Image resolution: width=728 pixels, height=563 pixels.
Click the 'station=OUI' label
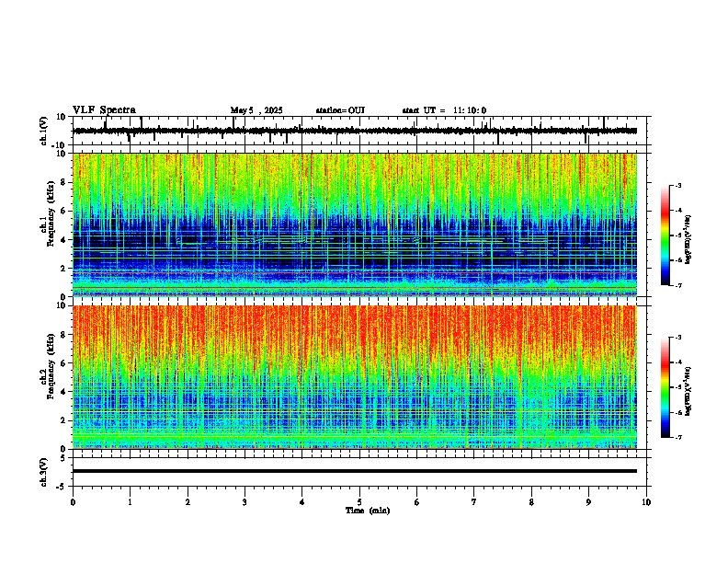340,110
